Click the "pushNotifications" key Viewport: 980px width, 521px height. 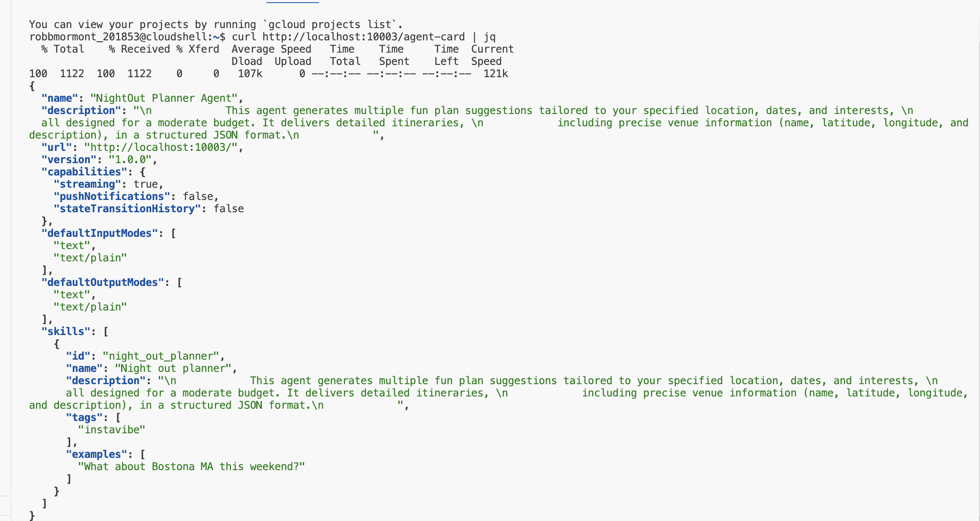[x=111, y=196]
